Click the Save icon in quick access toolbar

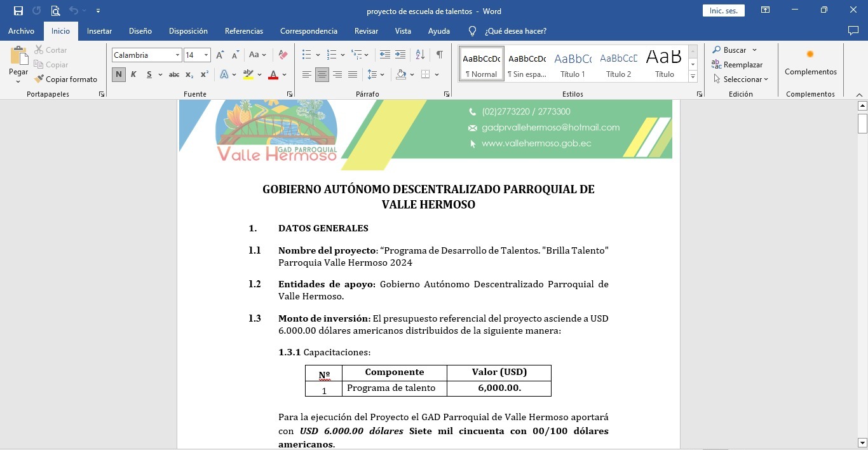click(18, 11)
